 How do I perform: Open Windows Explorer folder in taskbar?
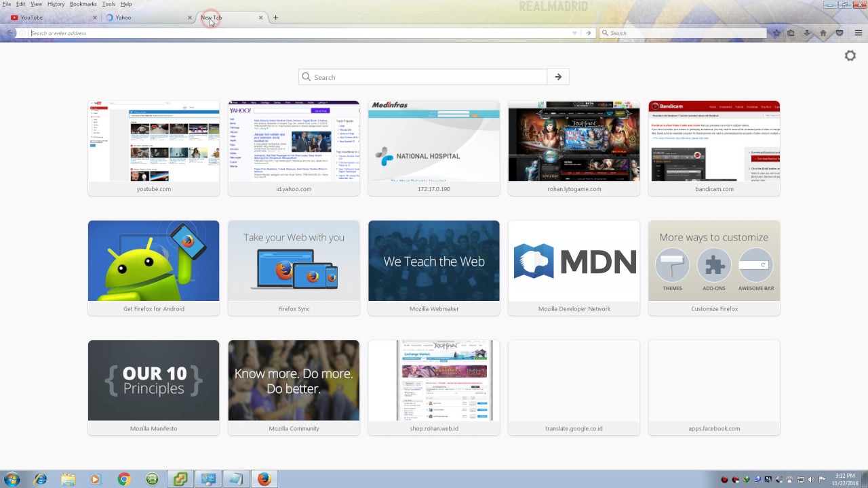point(68,479)
